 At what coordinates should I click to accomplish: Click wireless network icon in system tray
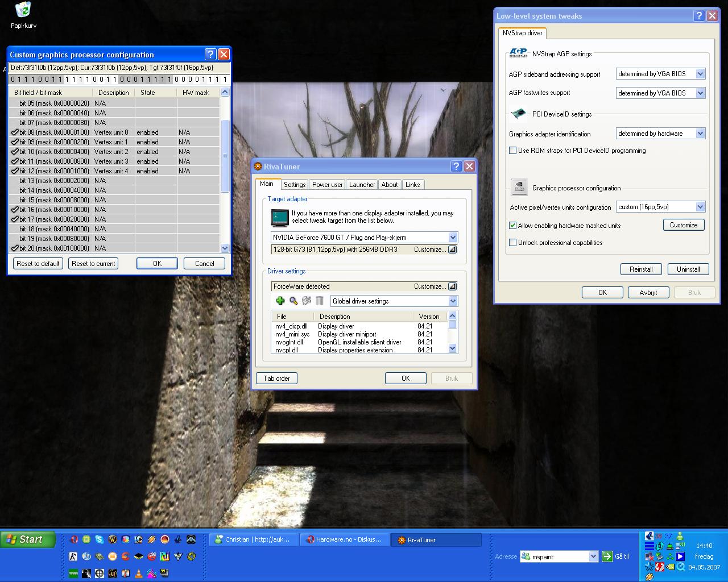(x=680, y=546)
